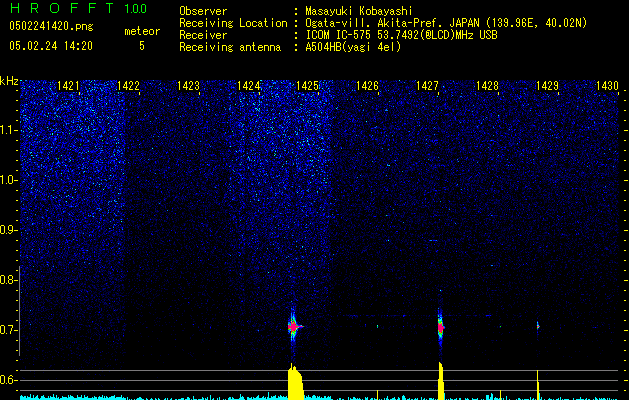
Task: Click the yellow intensity peak after 1427
Action: coord(441,381)
